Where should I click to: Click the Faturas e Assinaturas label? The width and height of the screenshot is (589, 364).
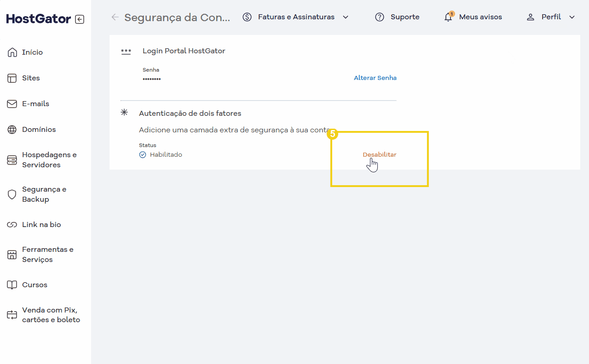[296, 17]
